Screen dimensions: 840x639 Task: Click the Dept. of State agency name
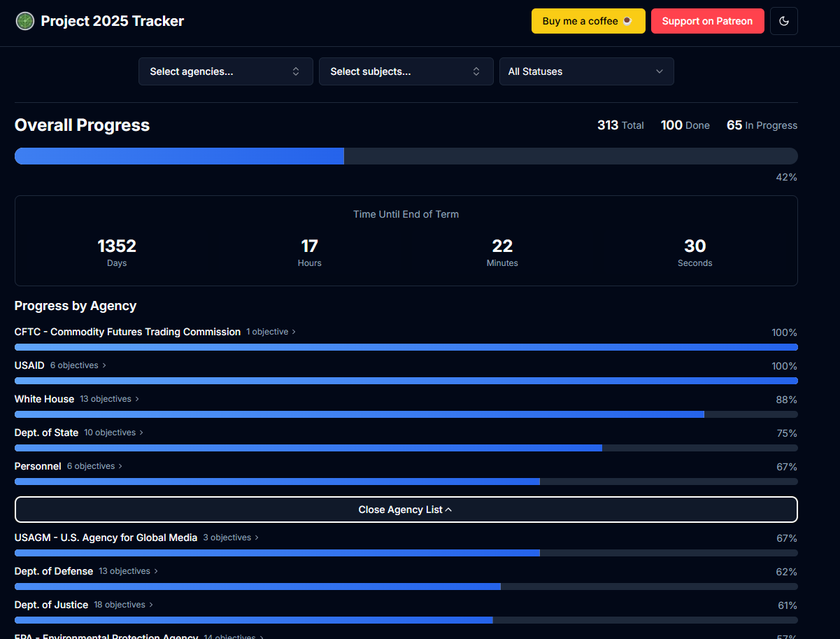(46, 433)
